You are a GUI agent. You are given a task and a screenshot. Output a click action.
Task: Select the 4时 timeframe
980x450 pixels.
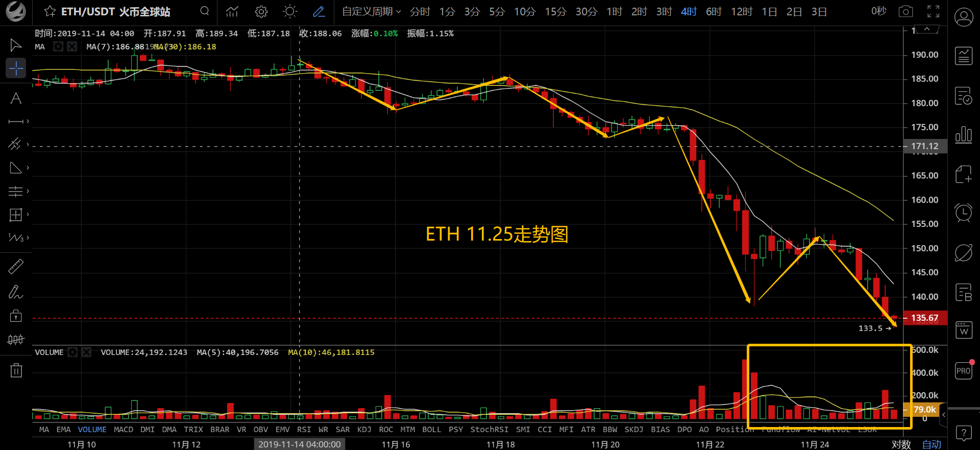pos(689,11)
